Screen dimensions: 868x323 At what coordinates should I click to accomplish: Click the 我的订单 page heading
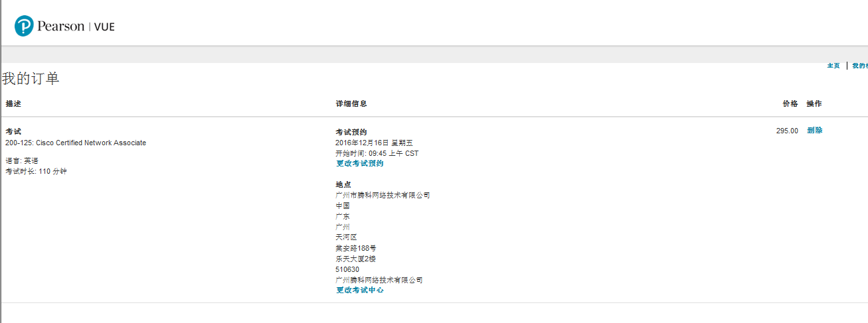[x=31, y=78]
